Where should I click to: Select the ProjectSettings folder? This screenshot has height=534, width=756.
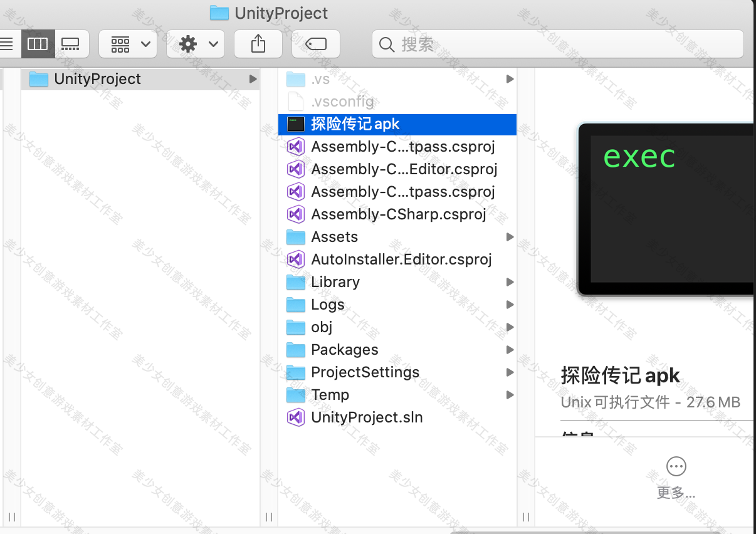point(397,372)
